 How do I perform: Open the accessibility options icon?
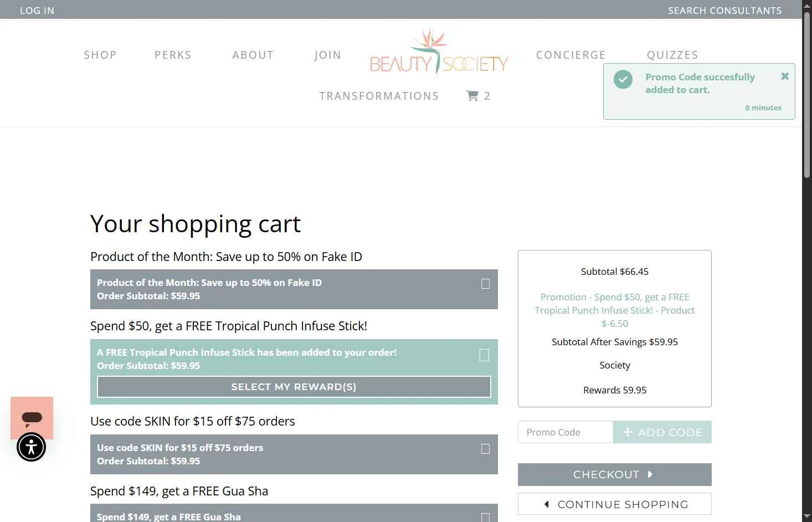(x=31, y=447)
